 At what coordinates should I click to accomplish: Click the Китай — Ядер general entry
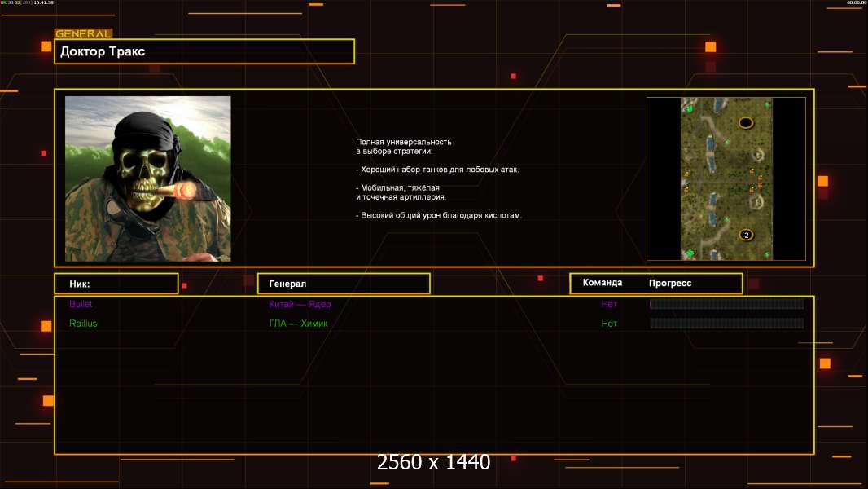tap(300, 304)
